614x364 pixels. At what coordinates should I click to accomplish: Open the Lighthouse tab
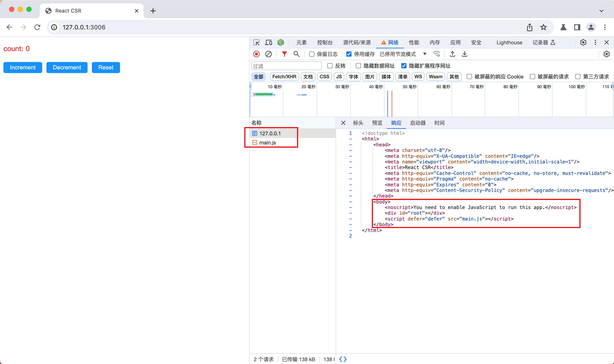509,42
